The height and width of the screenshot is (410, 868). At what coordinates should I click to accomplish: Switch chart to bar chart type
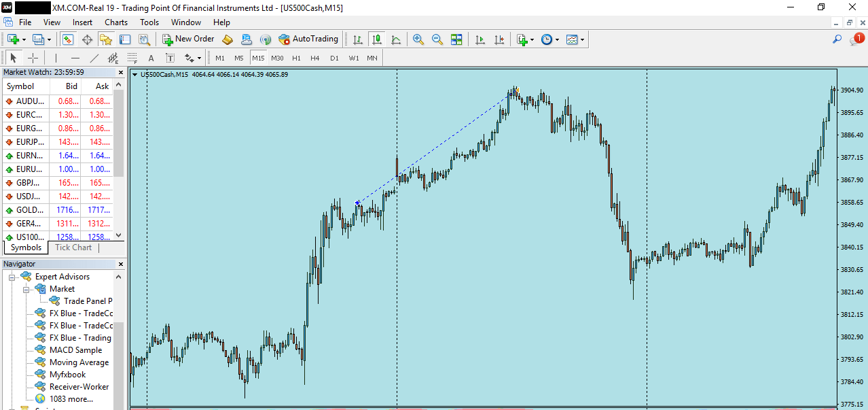pyautogui.click(x=358, y=39)
